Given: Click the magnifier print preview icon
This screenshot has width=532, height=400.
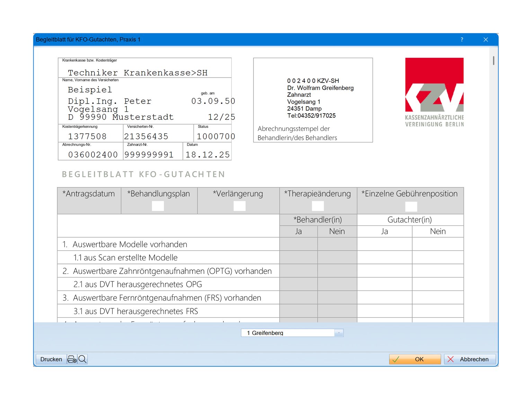Looking at the screenshot, I should [82, 359].
